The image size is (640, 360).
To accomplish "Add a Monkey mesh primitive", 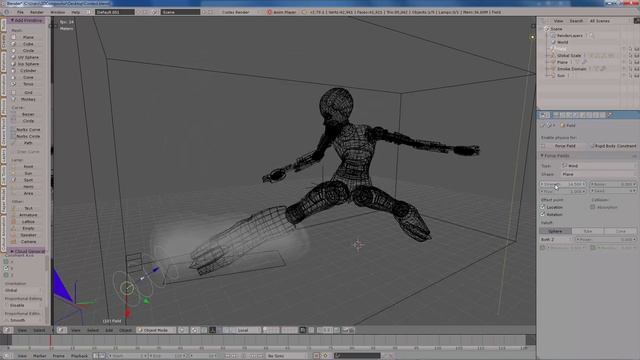I will click(28, 99).
